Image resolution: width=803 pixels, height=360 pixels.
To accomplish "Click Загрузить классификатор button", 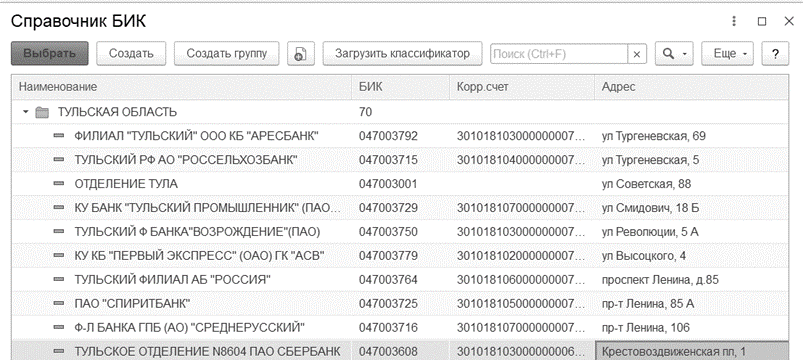I will point(402,53).
